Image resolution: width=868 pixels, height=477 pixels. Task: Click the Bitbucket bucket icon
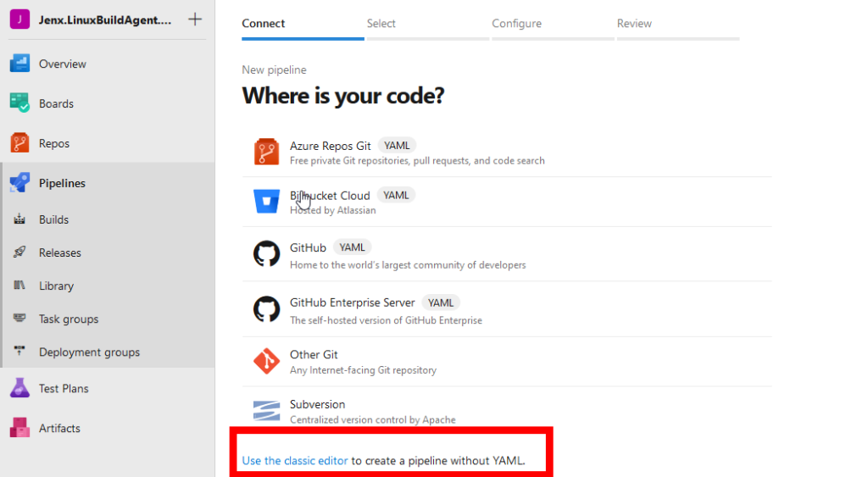266,202
